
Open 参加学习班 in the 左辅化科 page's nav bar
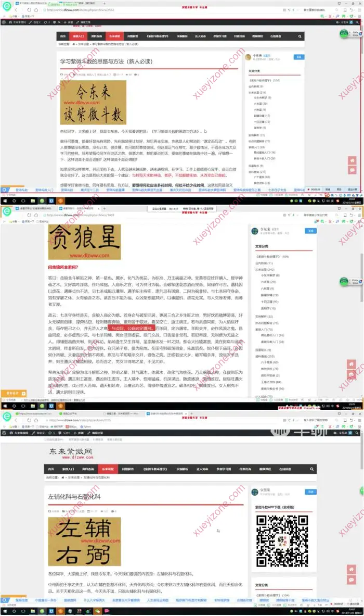223,469
